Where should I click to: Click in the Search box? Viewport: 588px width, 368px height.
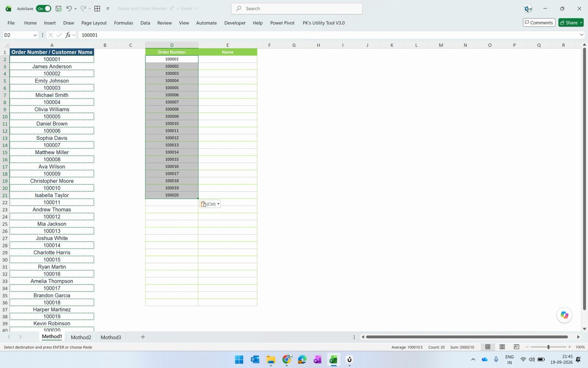pyautogui.click(x=297, y=8)
